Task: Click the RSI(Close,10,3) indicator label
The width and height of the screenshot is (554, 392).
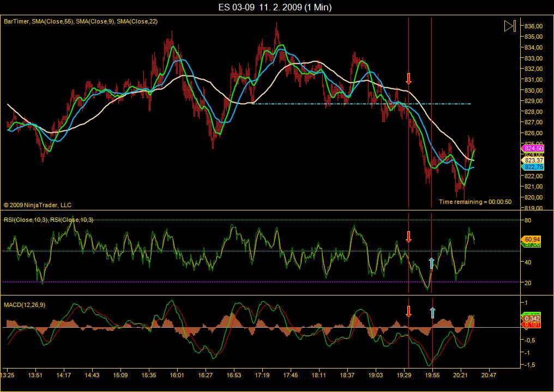Action: 49,220
